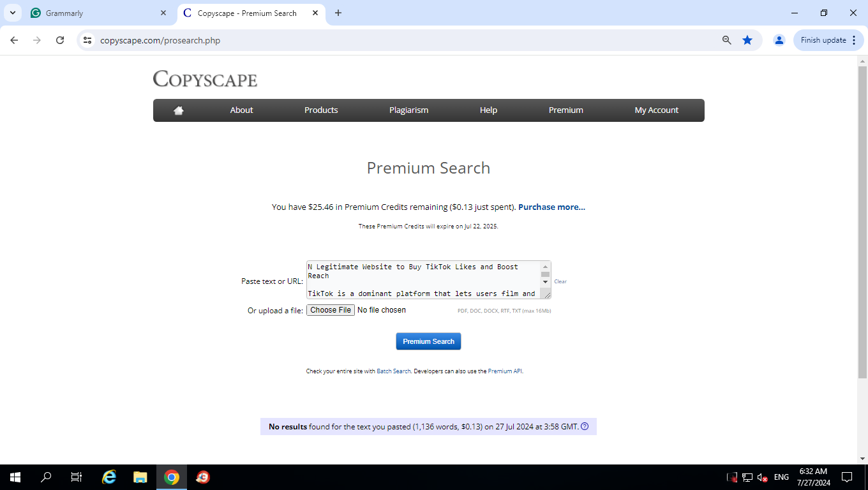The width and height of the screenshot is (868, 490).
Task: Go back with the browser arrow
Action: pos(14,40)
